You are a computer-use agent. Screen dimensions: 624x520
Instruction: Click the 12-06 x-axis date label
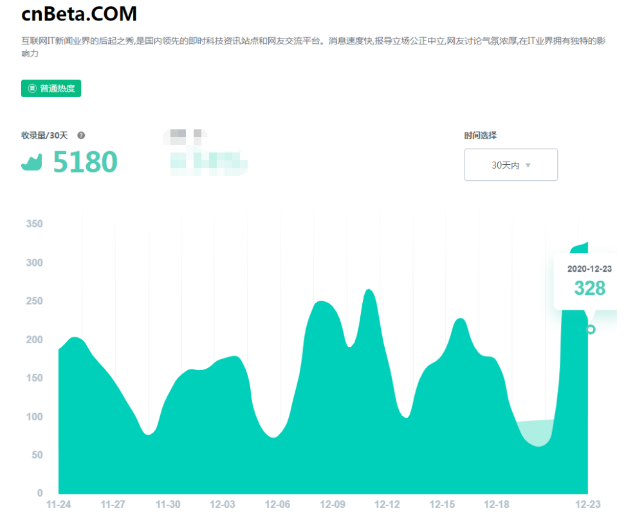tap(277, 504)
